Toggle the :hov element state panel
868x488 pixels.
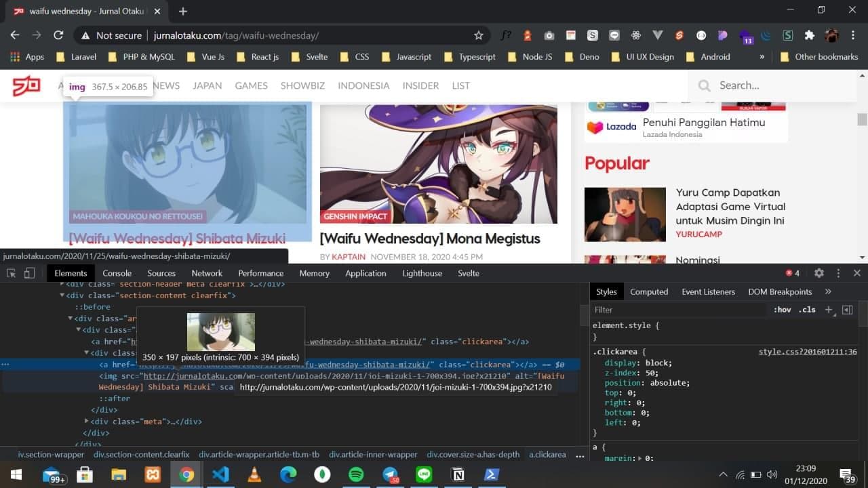782,310
